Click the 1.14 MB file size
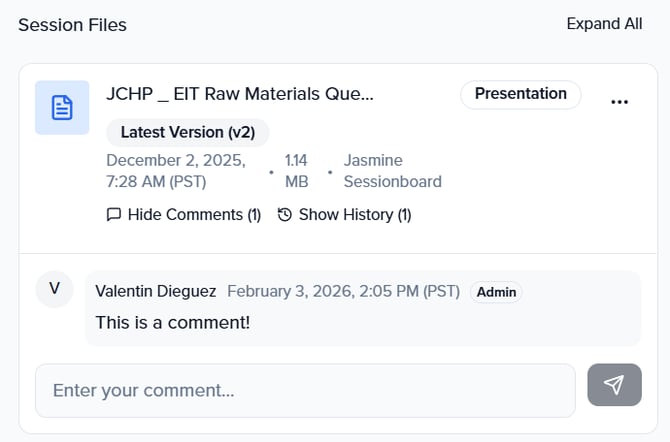 297,171
